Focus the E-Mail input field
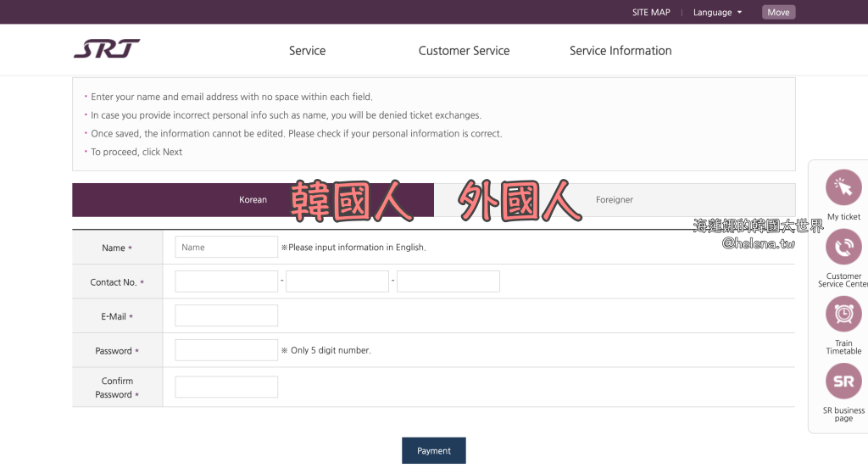 (x=226, y=315)
